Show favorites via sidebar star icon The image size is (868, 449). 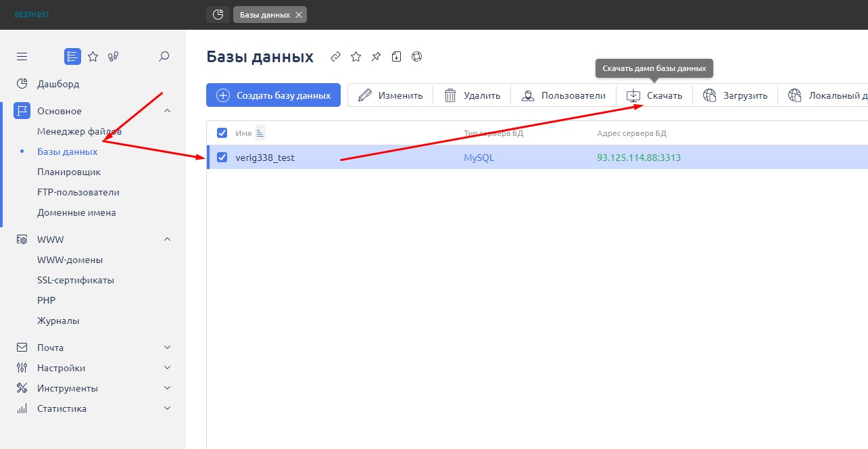click(x=93, y=57)
